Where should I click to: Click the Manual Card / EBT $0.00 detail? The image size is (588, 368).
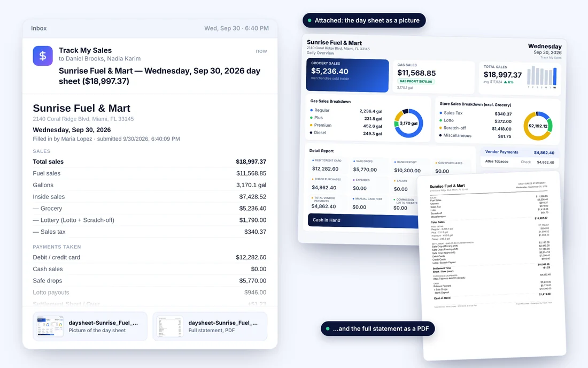[x=368, y=203]
